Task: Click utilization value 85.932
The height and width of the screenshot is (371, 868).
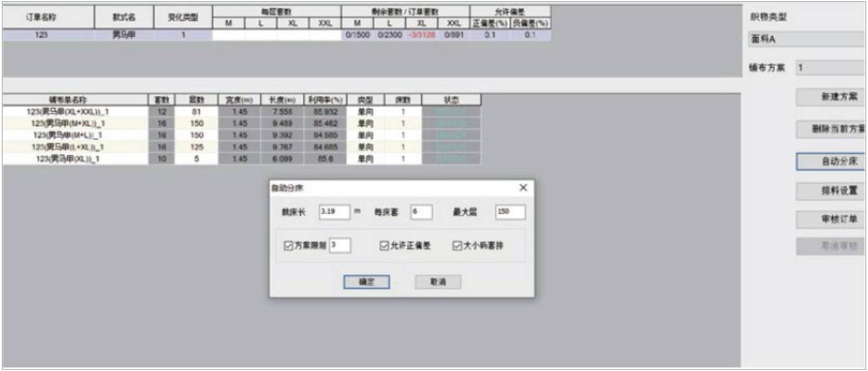Action: 326,111
